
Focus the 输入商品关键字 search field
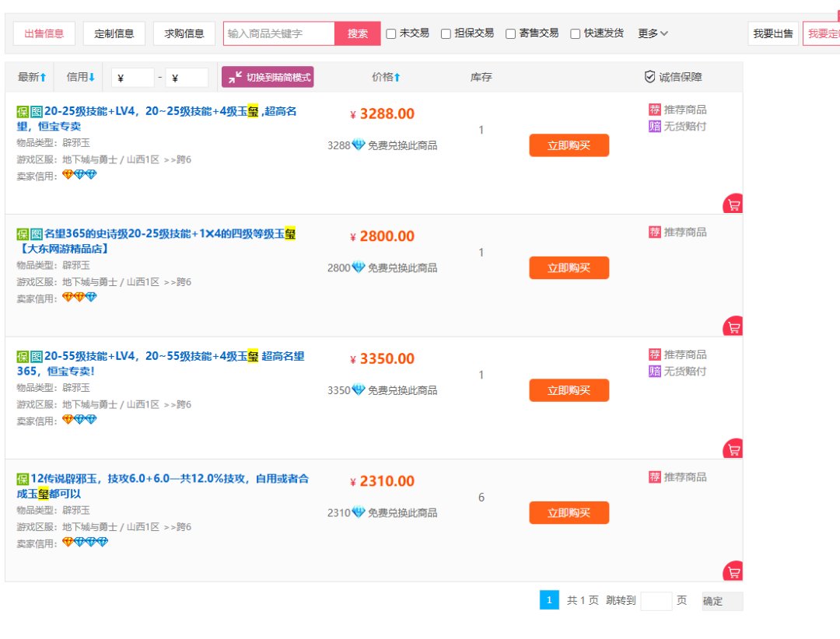[279, 33]
